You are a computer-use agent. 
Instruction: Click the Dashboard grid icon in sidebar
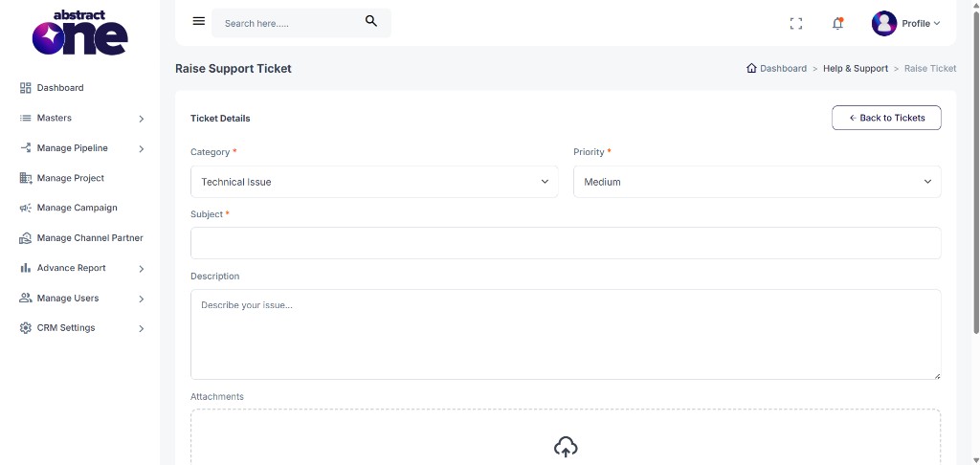26,88
